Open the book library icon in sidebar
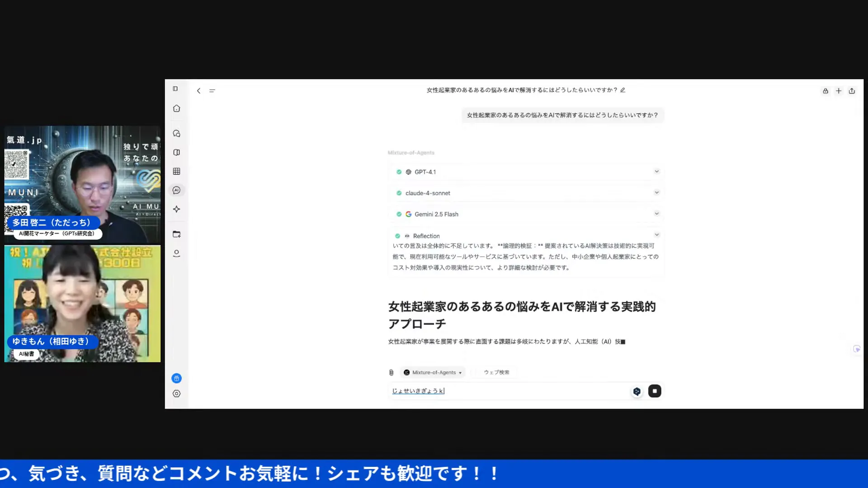This screenshot has height=488, width=868. (x=177, y=153)
